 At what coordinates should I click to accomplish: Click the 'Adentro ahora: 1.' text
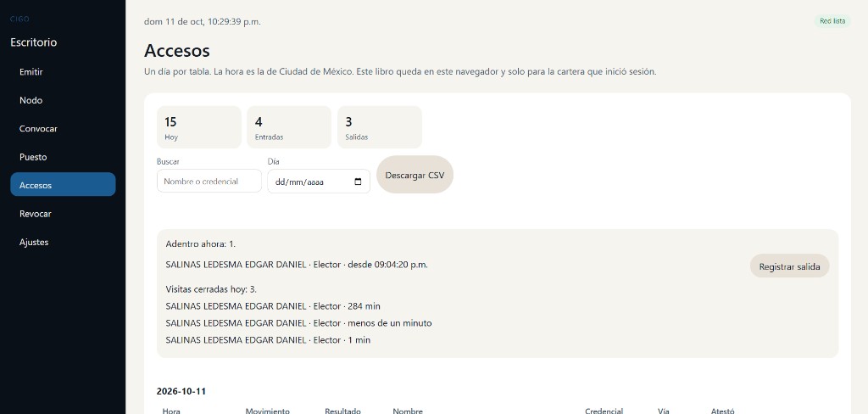click(x=201, y=243)
